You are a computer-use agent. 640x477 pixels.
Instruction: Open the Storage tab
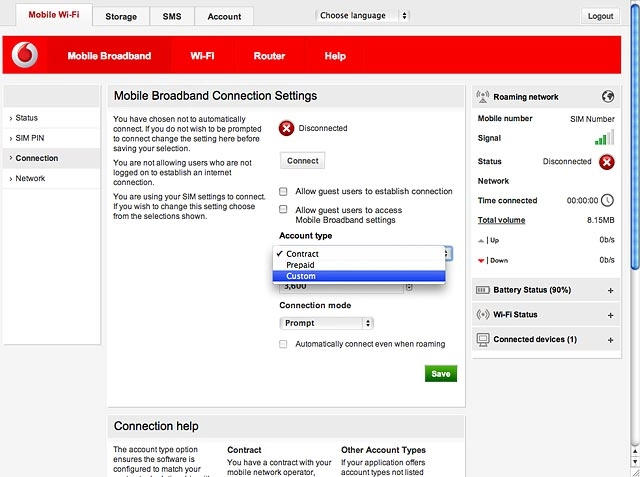121,17
